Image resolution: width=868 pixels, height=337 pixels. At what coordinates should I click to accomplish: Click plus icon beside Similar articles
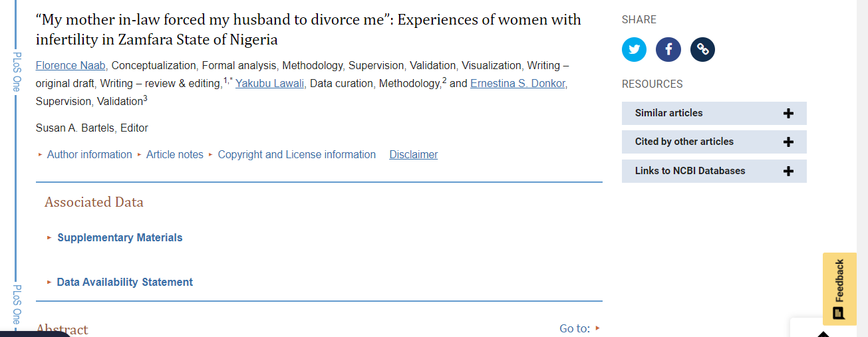pyautogui.click(x=788, y=114)
